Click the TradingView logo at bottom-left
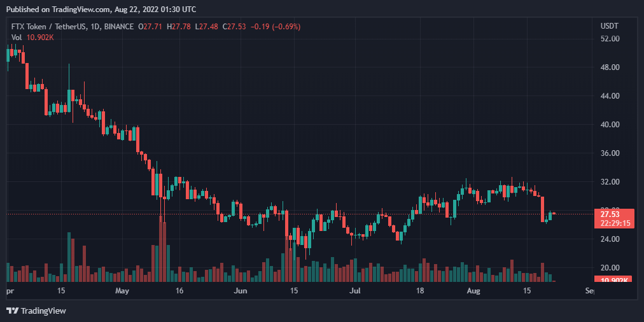 36,311
